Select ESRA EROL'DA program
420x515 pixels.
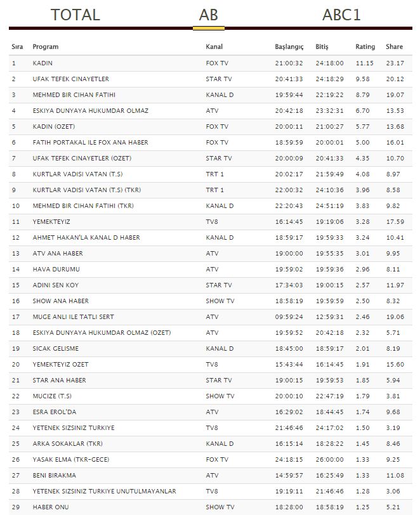54,412
